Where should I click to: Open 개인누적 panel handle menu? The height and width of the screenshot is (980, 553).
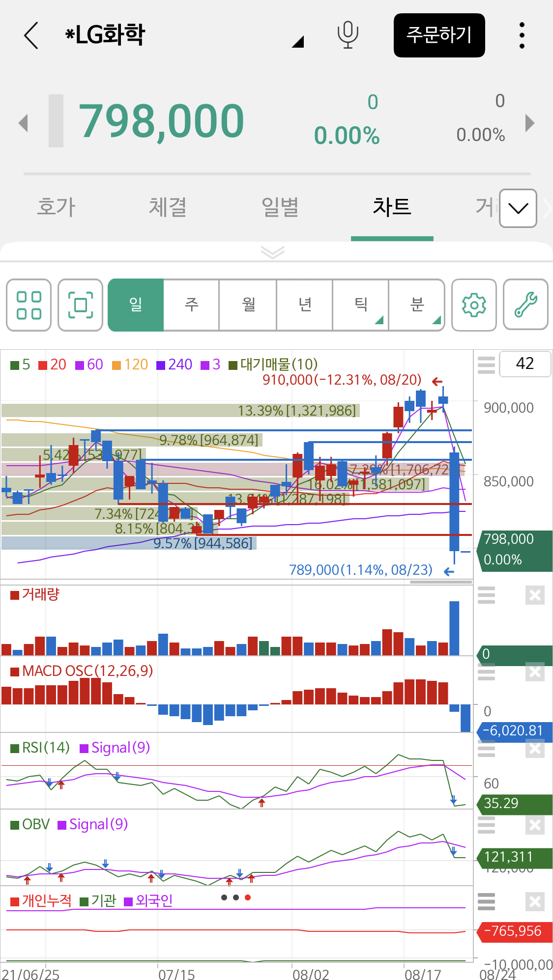coord(486,902)
